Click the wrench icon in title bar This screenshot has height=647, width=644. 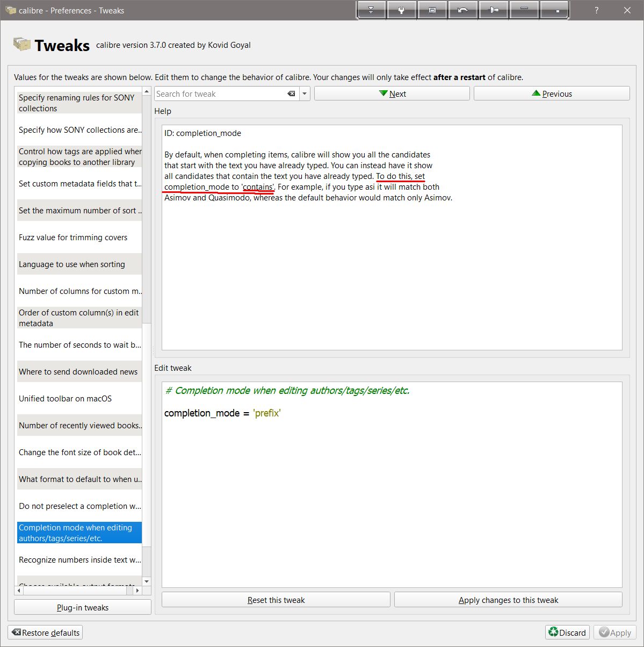[x=401, y=10]
